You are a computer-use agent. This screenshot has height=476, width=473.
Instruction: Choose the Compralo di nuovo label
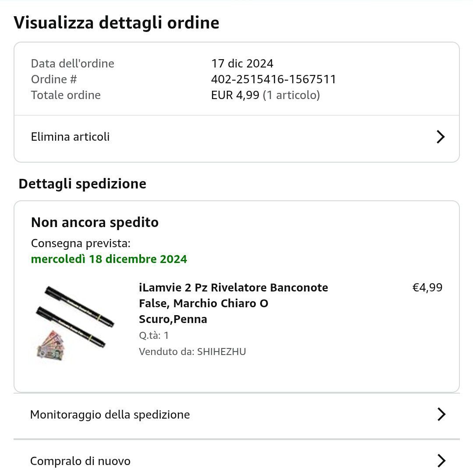point(81,461)
